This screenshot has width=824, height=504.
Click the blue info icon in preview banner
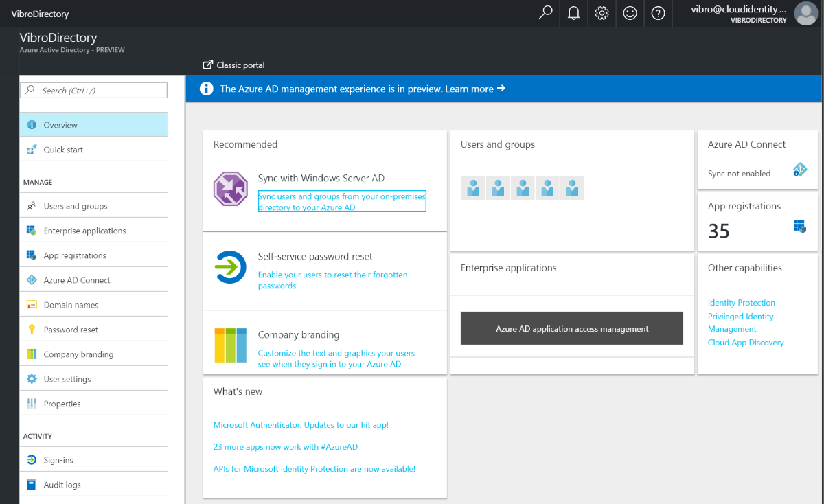(x=206, y=89)
